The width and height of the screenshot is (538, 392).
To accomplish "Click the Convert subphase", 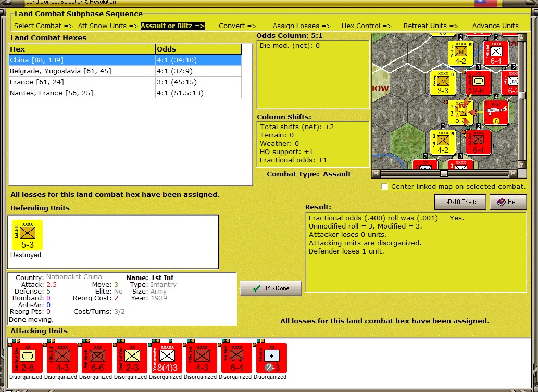I will coord(237,26).
